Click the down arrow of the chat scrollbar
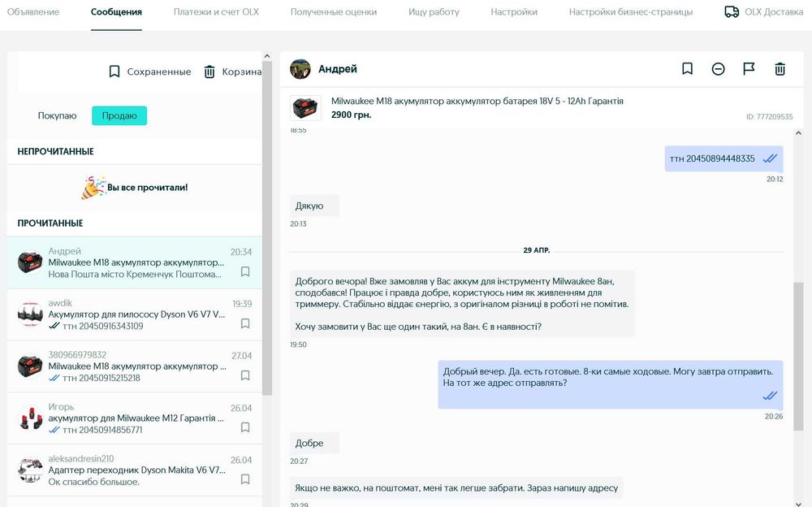Viewport: 812px width, 507px height. click(798, 503)
